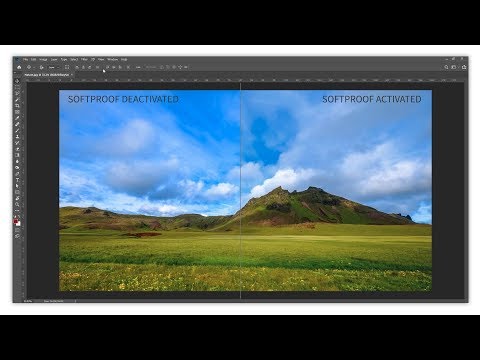Viewport: 480px width, 360px height.
Task: Open the Help menu
Action: [x=124, y=59]
